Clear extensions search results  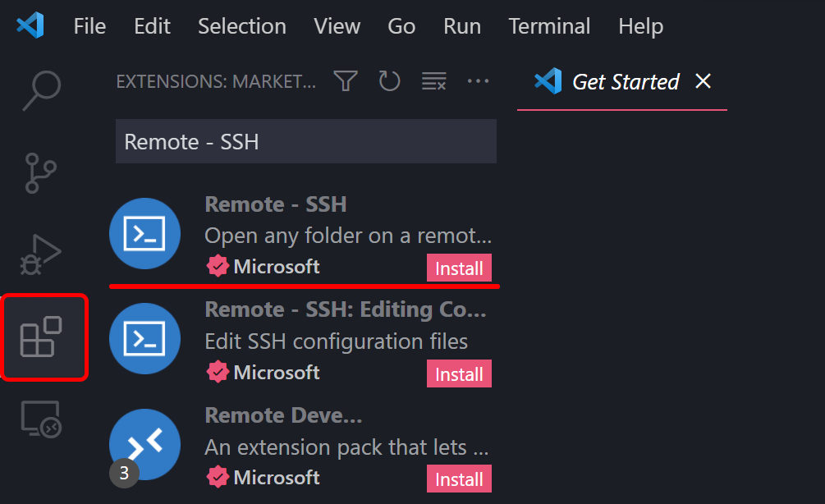pyautogui.click(x=433, y=81)
